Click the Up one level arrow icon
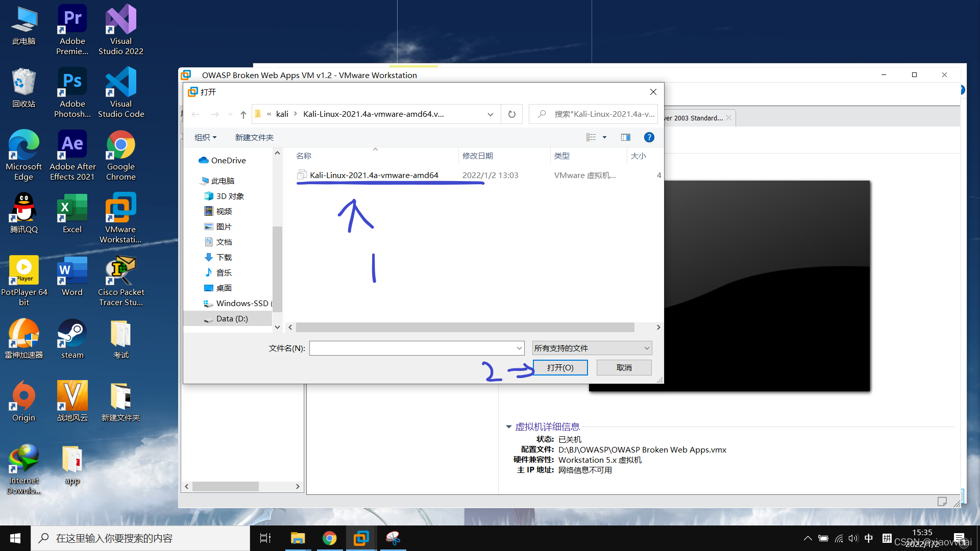The width and height of the screenshot is (980, 551). coord(243,114)
